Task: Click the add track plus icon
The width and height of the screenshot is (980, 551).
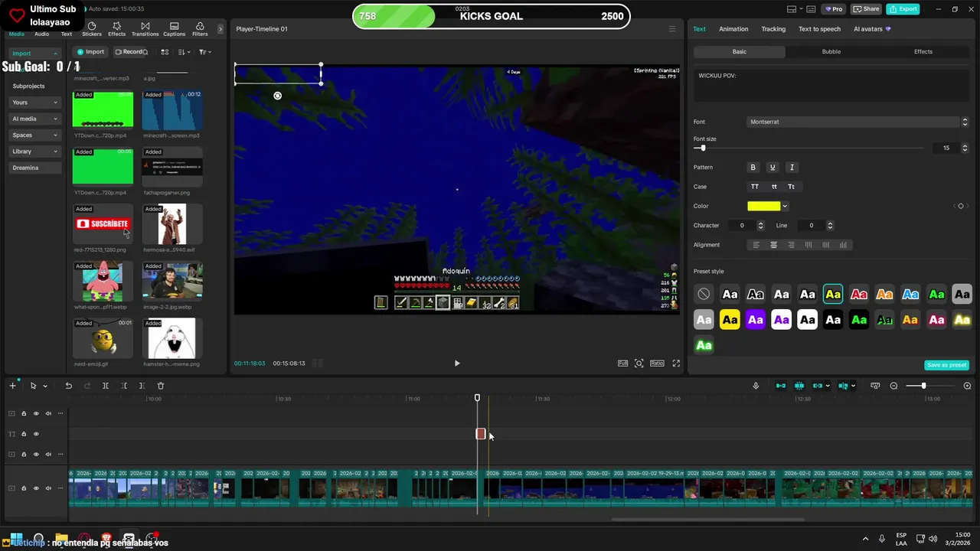Action: pos(12,386)
